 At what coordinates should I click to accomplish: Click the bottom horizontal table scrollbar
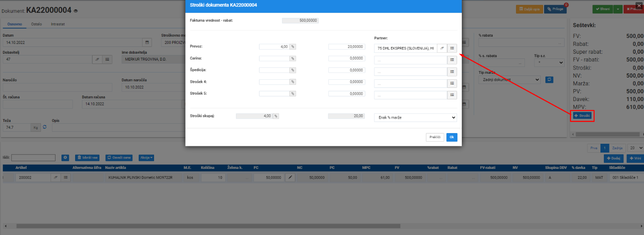209,226
